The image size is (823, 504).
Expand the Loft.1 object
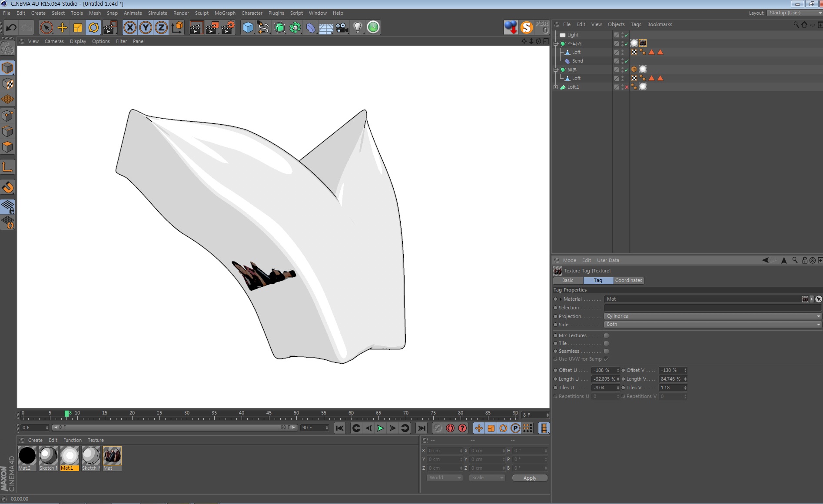[555, 87]
